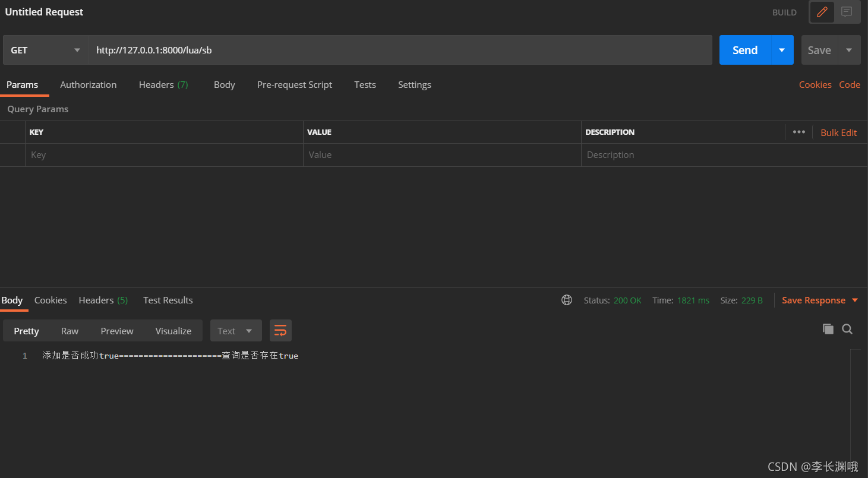868x478 pixels.
Task: Click the BUILD label
Action: click(x=784, y=12)
